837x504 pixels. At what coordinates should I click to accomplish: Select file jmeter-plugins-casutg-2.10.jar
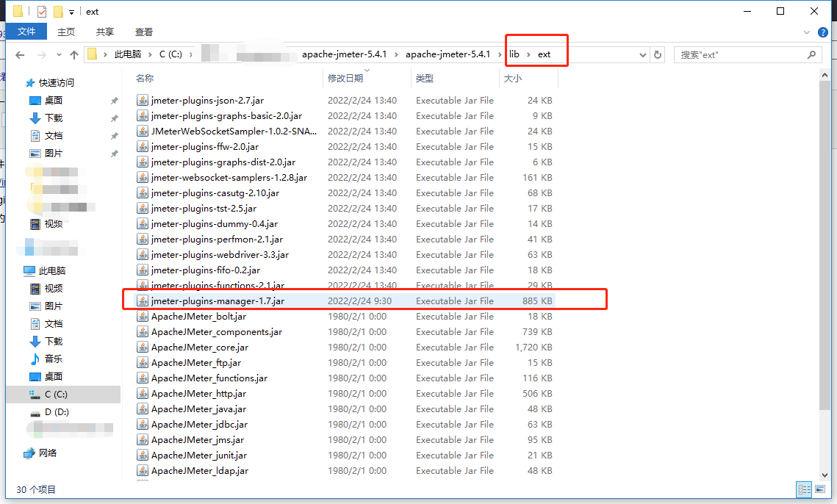[x=215, y=193]
